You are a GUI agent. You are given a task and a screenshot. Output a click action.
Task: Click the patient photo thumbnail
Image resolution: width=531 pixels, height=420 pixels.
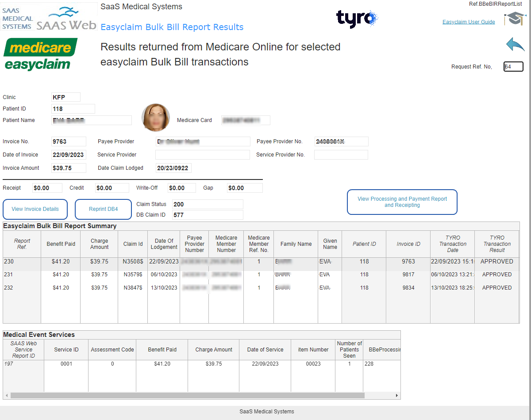[156, 118]
